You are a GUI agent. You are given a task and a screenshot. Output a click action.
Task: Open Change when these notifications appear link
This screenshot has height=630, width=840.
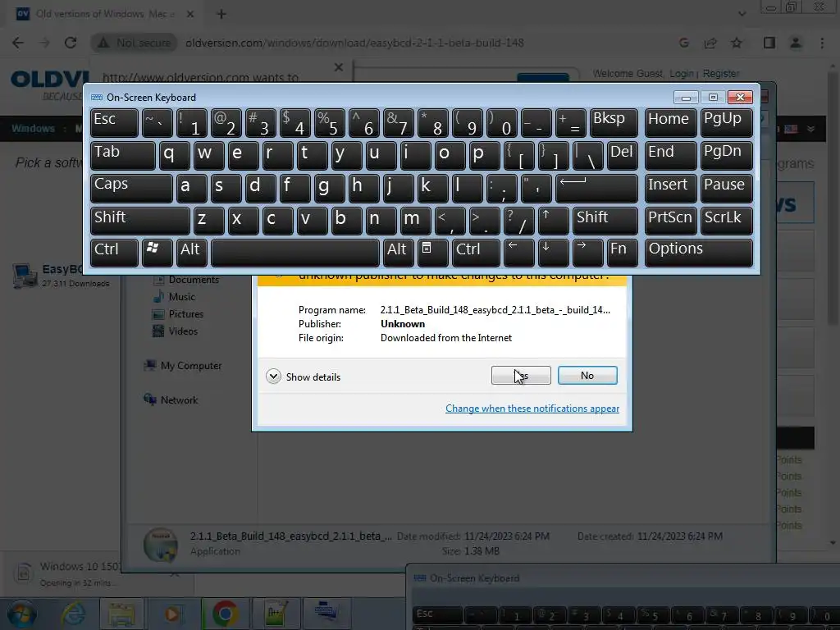pyautogui.click(x=532, y=409)
